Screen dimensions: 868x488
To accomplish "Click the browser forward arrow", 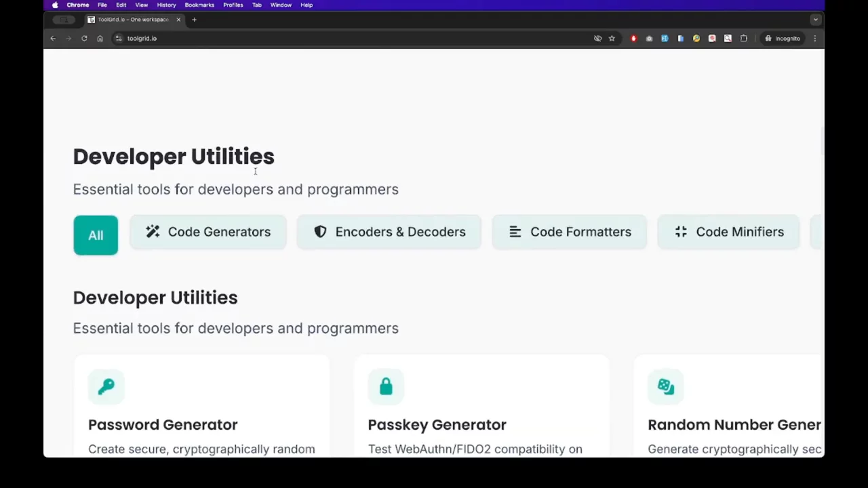I will [68, 39].
